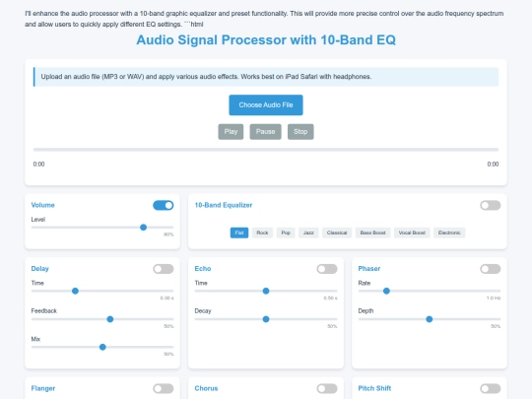Image resolution: width=532 pixels, height=399 pixels.
Task: Switch on the Chorus effect toggle
Action: 327,388
